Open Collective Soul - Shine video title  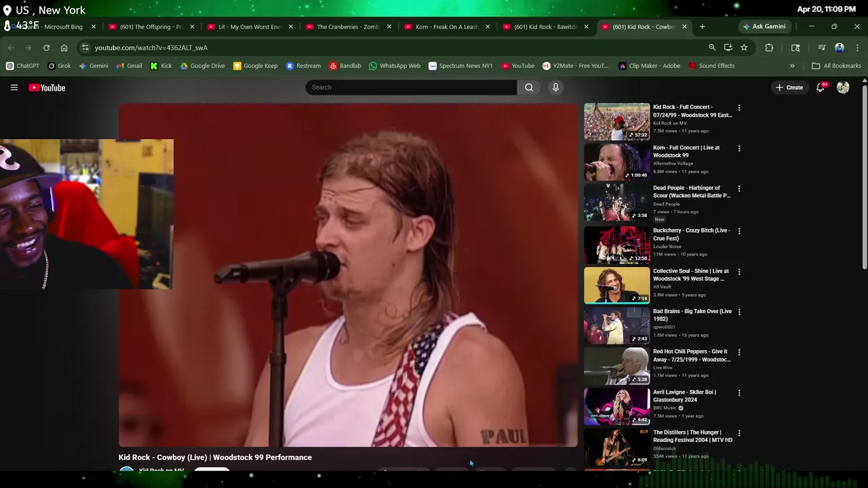[692, 274]
